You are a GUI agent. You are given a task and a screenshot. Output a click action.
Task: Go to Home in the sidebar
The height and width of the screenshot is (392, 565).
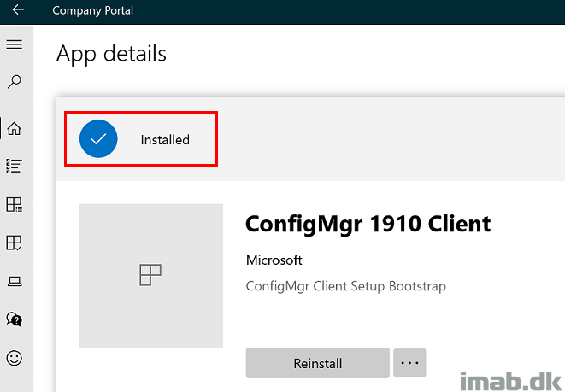pyautogui.click(x=14, y=128)
